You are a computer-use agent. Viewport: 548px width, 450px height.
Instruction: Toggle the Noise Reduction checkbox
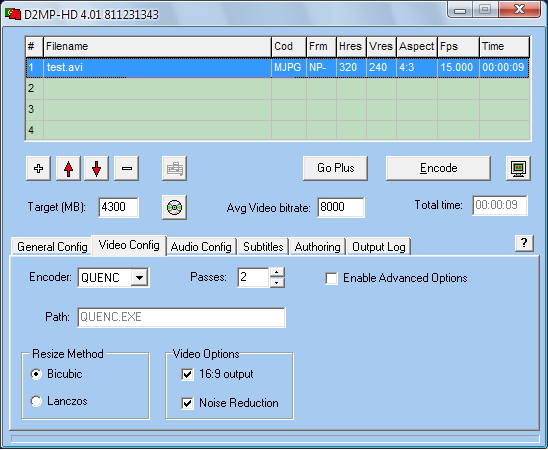187,403
